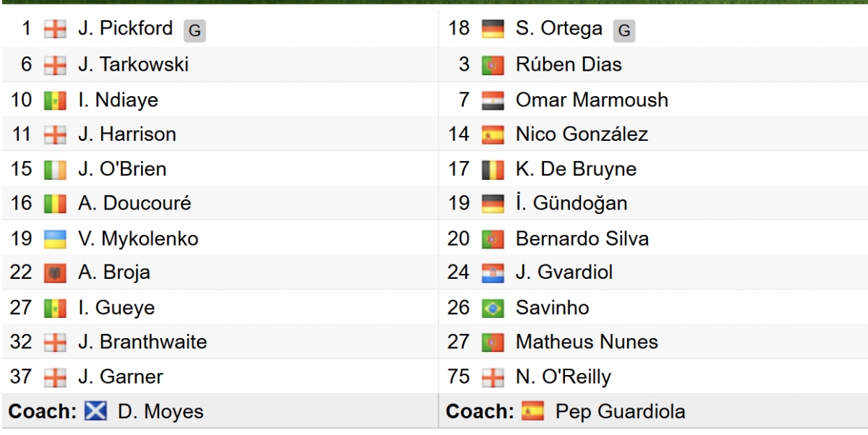Select player Bernardo Silva
The height and width of the screenshot is (435, 868).
point(582,238)
